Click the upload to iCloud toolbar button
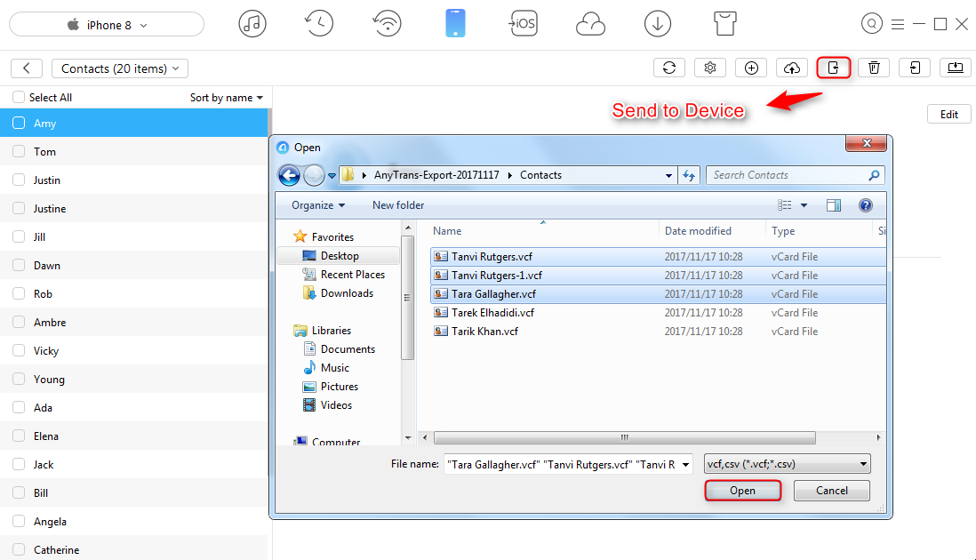The width and height of the screenshot is (976, 560). click(x=792, y=68)
